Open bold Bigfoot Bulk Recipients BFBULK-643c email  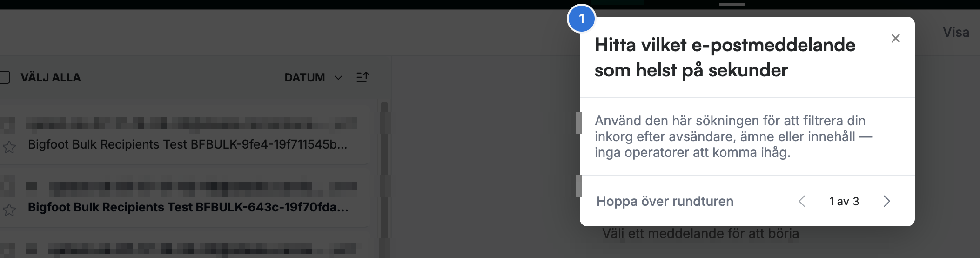[x=188, y=207]
